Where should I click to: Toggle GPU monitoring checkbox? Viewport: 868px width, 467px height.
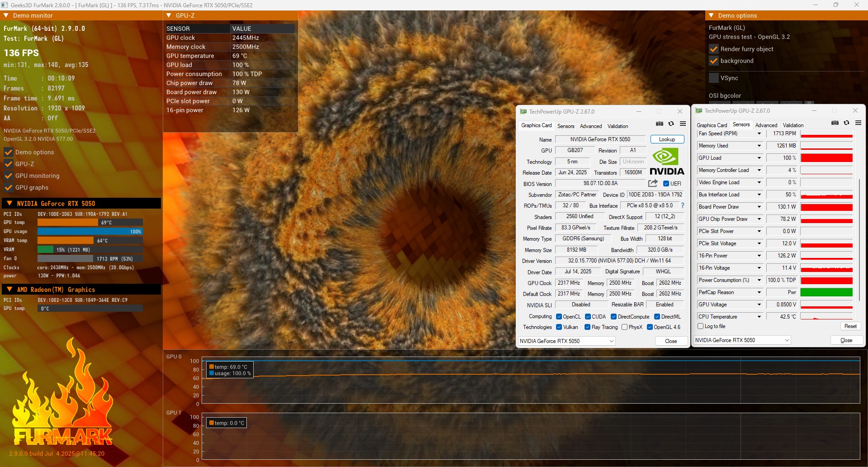click(x=8, y=176)
